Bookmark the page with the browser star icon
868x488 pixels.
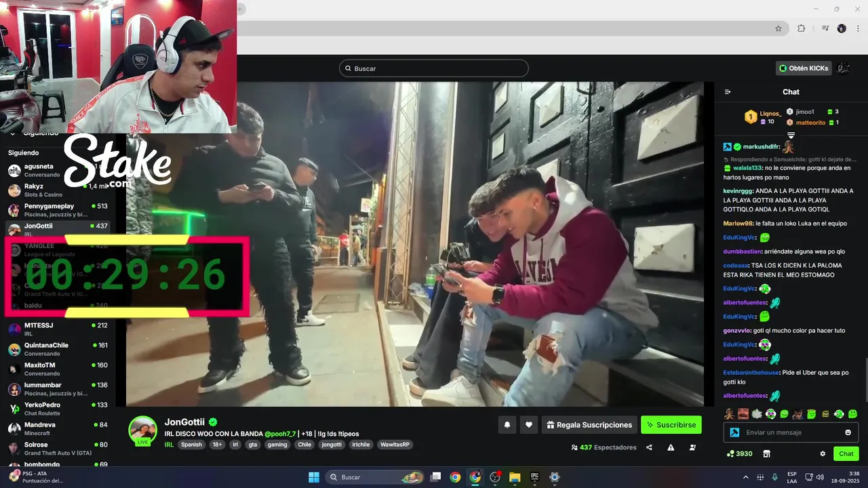(778, 28)
